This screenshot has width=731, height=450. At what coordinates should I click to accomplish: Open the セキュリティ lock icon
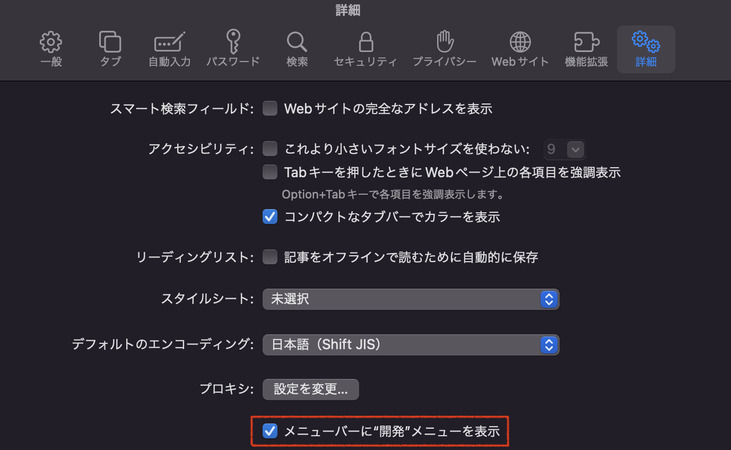(x=366, y=49)
